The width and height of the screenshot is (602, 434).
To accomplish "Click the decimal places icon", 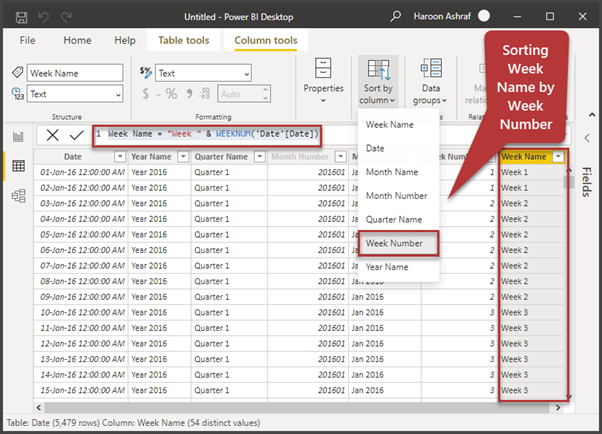I will point(204,93).
